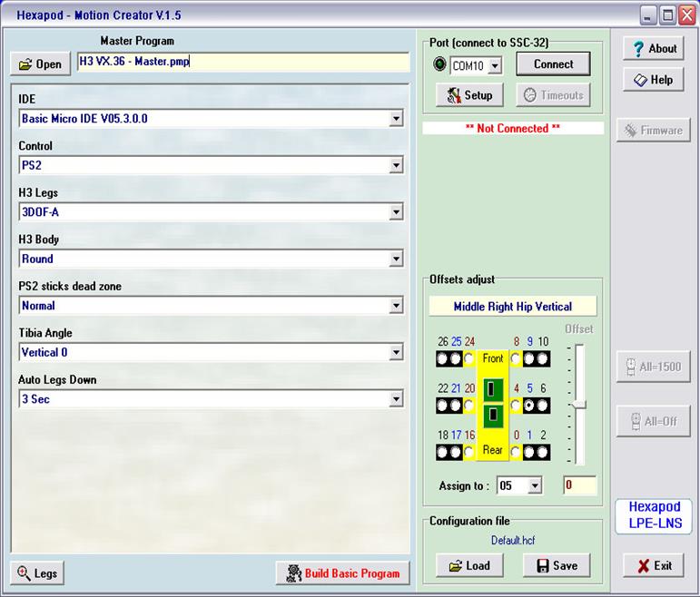Click Build Basic Program
This screenshot has width=700, height=597.
342,573
